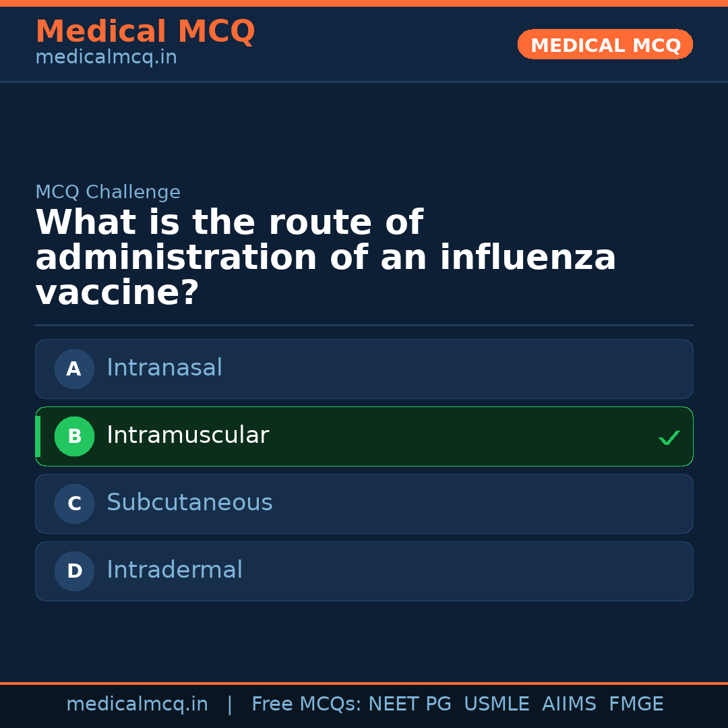This screenshot has width=728, height=728.
Task: Select FMGE in the footer
Action: coord(636,704)
